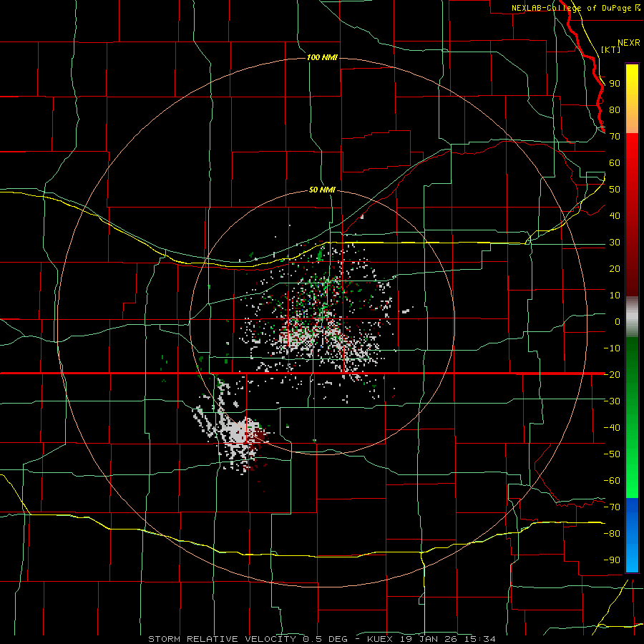Screen dimensions: 644x644
Task: Click the 0 value on the velocity scale
Action: (618, 322)
